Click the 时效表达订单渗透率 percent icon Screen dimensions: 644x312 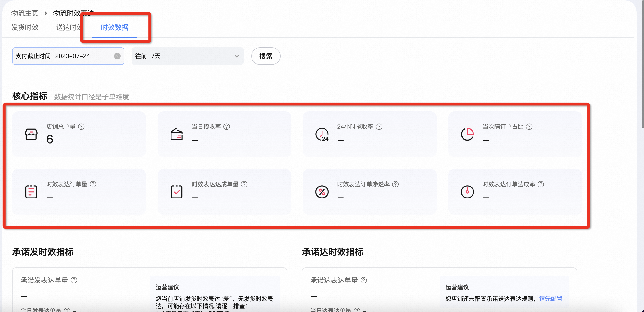322,192
